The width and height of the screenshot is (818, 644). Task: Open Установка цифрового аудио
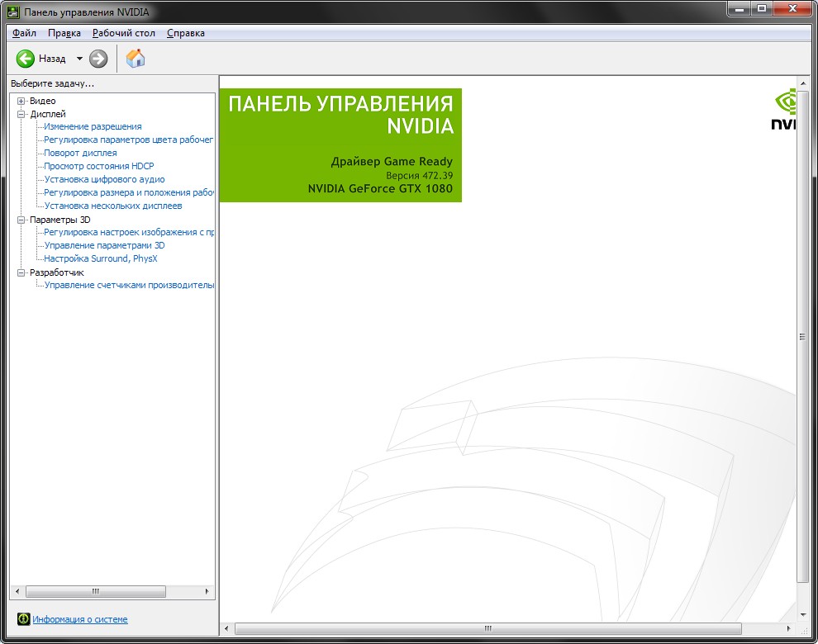pos(104,179)
